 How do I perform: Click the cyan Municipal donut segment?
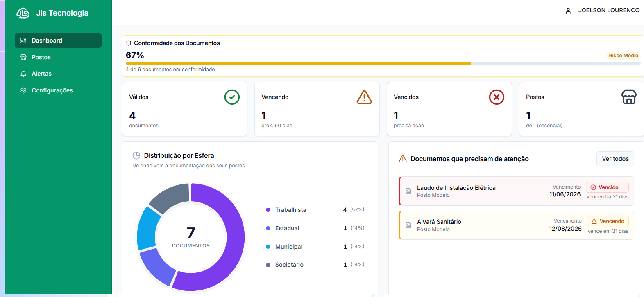click(146, 228)
